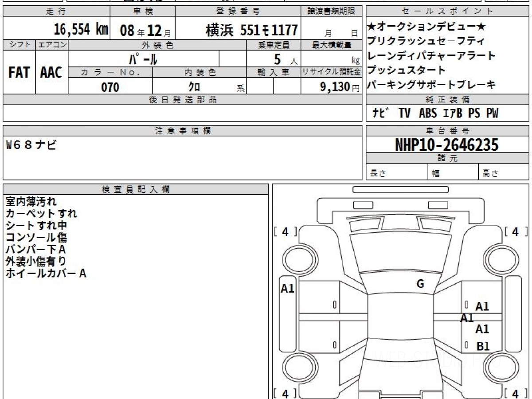
Task: Click the パーキングサポートブレーキ line
Action: pos(431,85)
